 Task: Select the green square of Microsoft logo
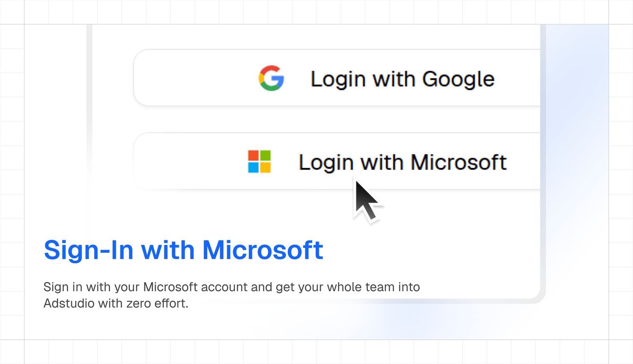[x=265, y=155]
